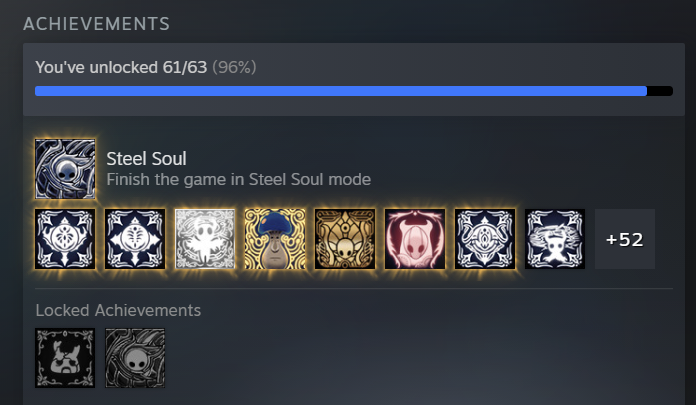
Task: Click the locked greyed Steel Soul variant icon
Action: pyautogui.click(x=135, y=358)
